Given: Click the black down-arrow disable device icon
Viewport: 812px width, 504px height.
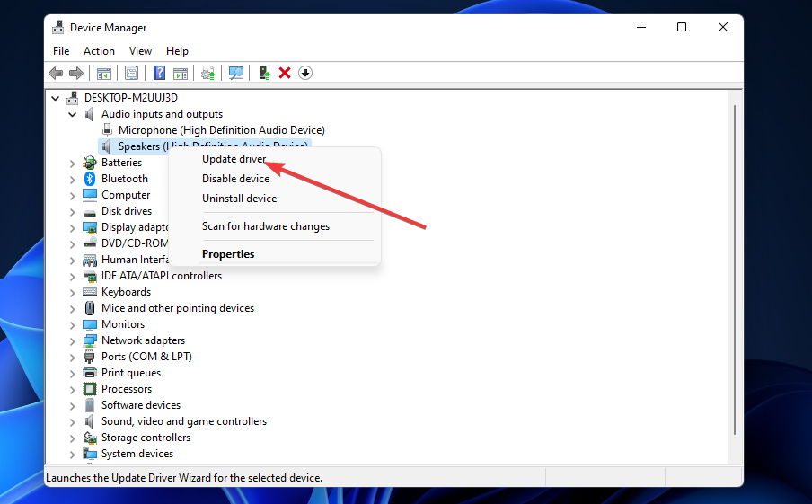Looking at the screenshot, I should 305,73.
